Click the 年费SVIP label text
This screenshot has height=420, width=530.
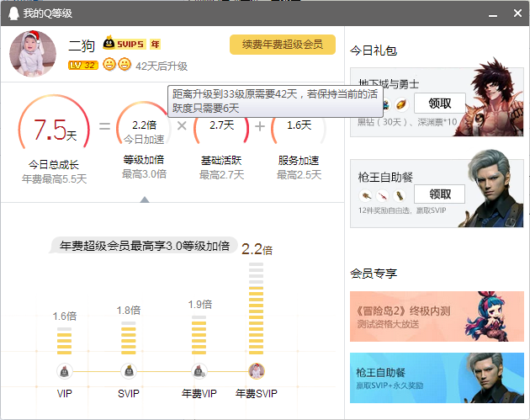point(257,393)
